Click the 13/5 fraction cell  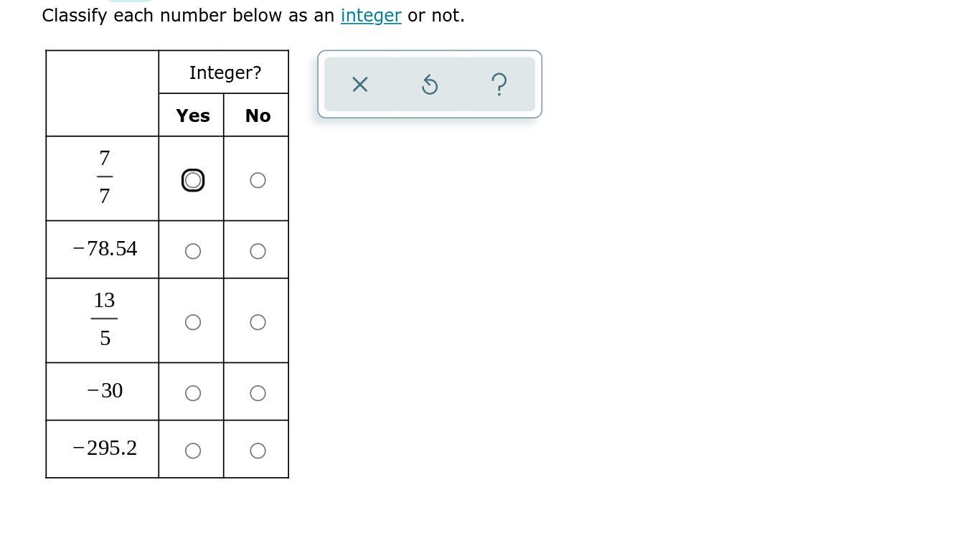[x=105, y=319]
